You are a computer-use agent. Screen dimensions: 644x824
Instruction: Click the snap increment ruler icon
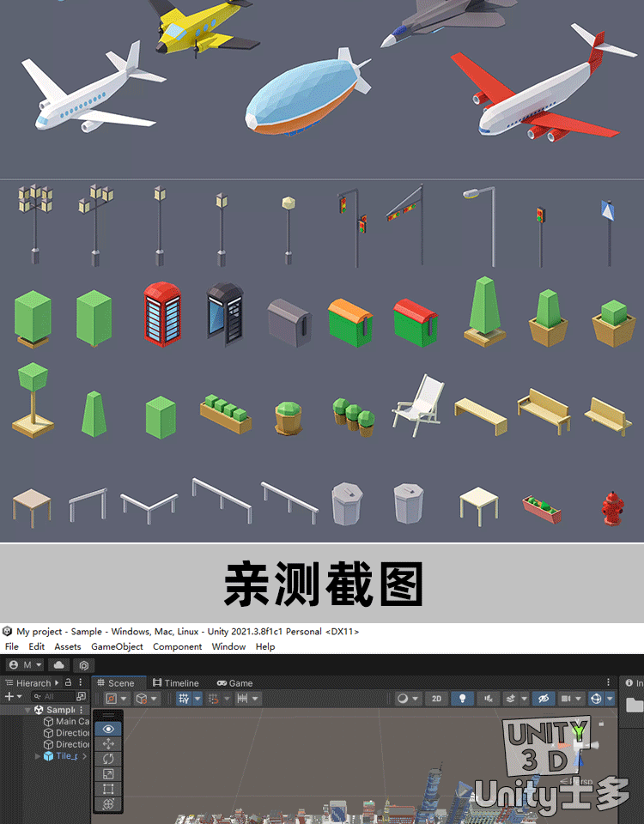[242, 699]
